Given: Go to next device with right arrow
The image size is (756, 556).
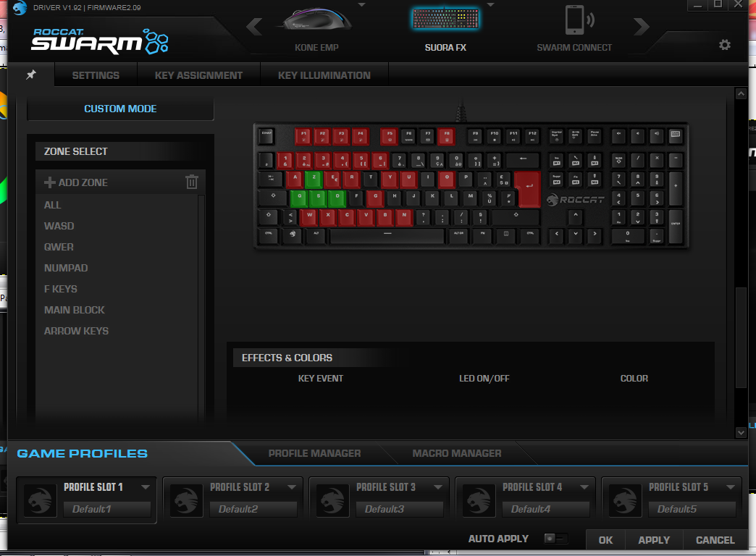Looking at the screenshot, I should click(x=641, y=27).
